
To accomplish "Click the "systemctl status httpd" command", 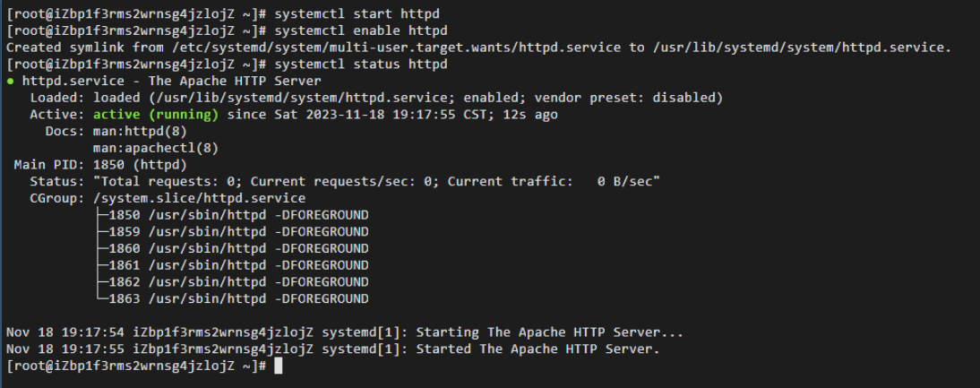I will (361, 65).
